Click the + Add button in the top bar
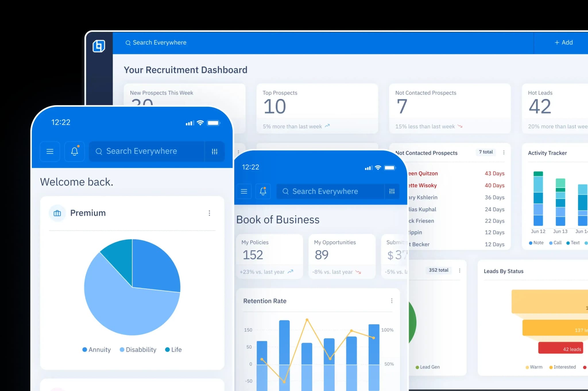 (563, 42)
